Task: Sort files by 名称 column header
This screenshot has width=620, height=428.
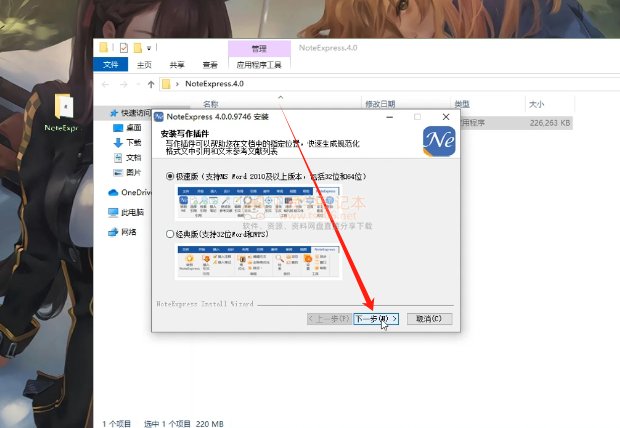Action: pos(210,104)
